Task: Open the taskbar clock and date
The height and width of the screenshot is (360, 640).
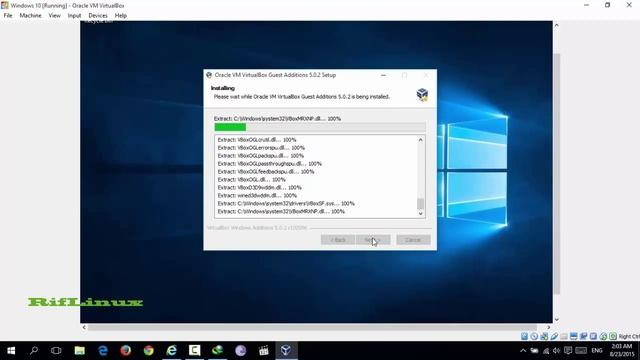Action: click(x=622, y=351)
